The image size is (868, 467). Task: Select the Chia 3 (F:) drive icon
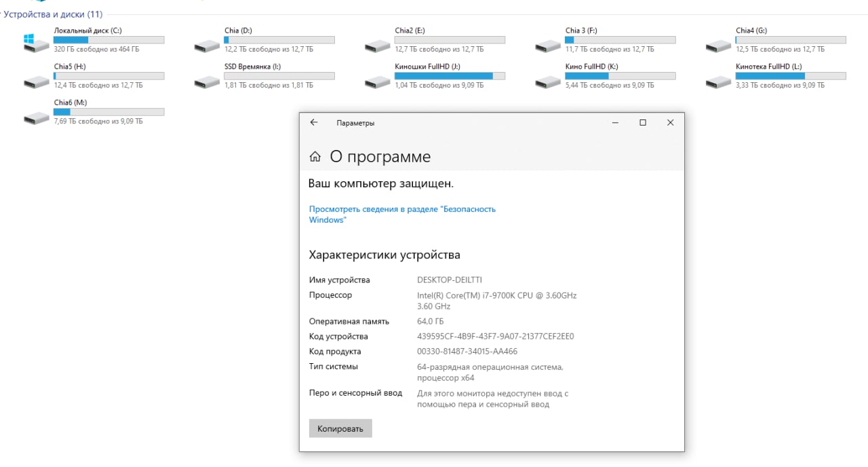click(x=548, y=46)
